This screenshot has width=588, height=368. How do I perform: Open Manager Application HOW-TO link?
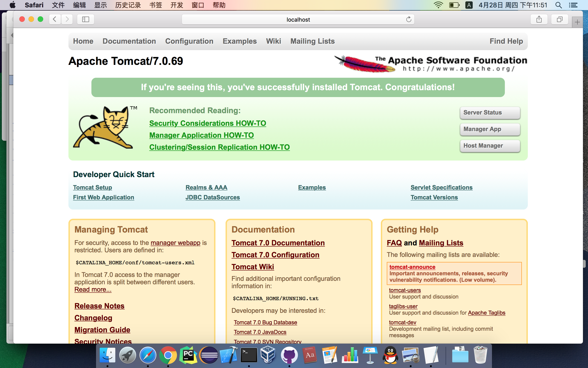pyautogui.click(x=201, y=135)
